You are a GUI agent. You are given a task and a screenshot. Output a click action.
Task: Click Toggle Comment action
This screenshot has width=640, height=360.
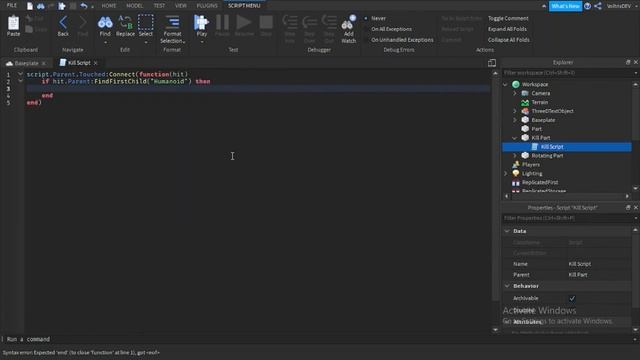tap(508, 18)
